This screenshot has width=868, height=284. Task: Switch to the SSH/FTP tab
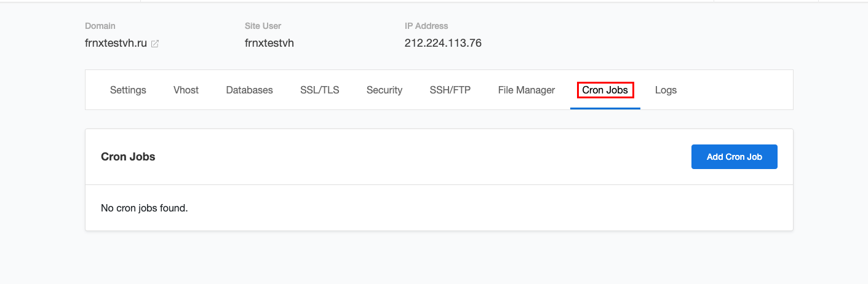450,90
